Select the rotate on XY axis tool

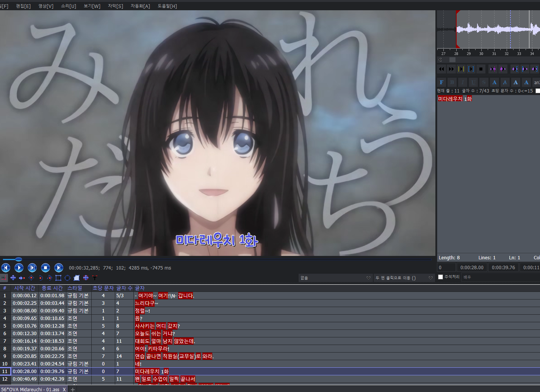(49, 278)
